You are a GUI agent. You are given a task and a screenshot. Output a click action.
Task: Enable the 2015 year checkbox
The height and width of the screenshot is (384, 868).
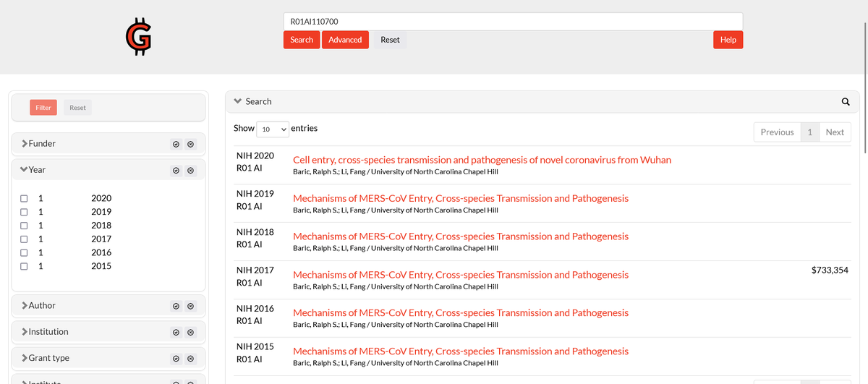24,266
